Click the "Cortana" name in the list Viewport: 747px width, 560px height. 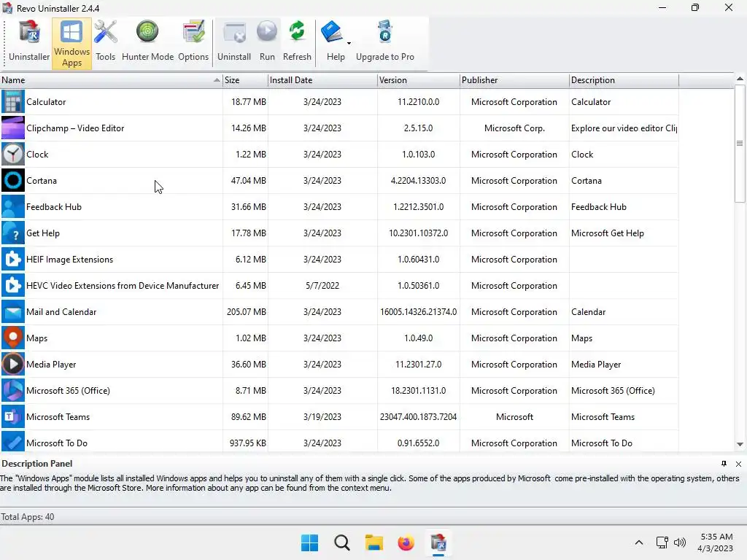pyautogui.click(x=42, y=181)
